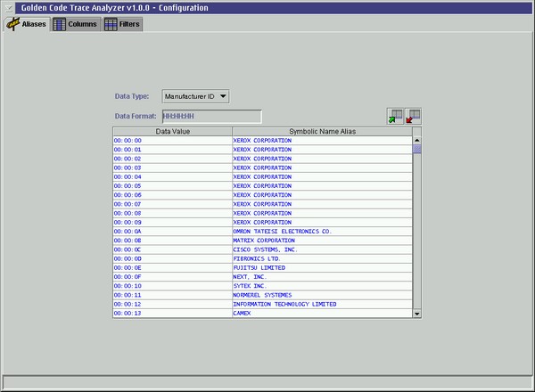Click XEROX CORPORATION alias in row 00:00:09
The width and height of the screenshot is (535, 392).
point(322,222)
